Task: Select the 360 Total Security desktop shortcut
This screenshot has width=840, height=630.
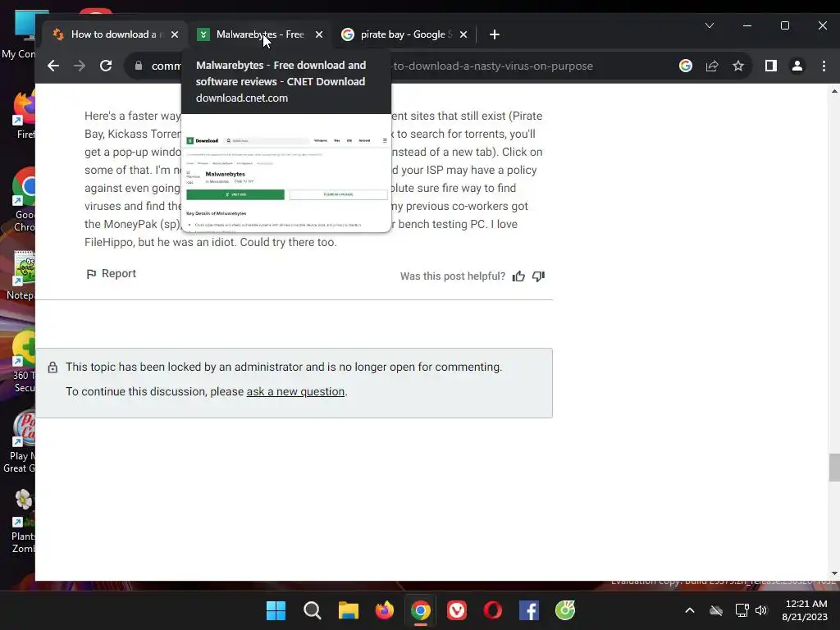Action: click(x=22, y=362)
